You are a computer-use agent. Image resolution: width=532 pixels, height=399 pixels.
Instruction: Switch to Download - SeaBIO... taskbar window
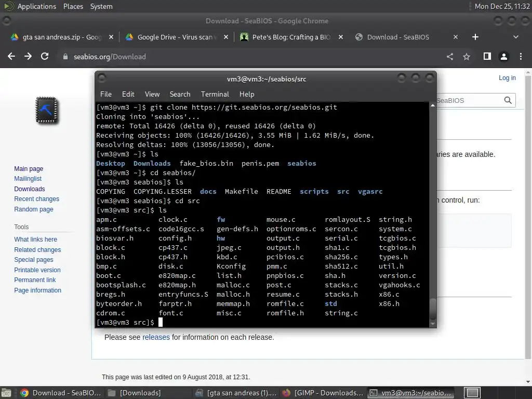click(x=61, y=393)
